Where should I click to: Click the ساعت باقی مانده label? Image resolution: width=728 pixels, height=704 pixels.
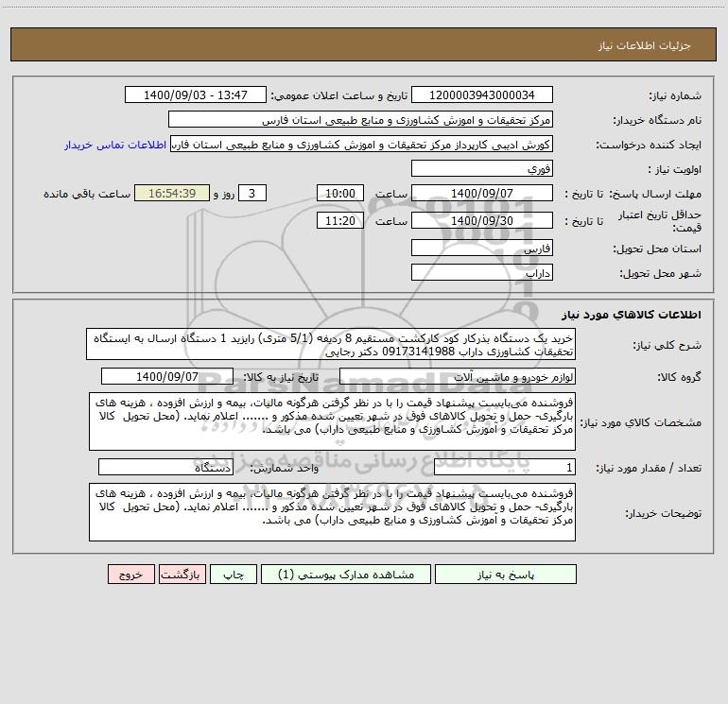coord(87,194)
